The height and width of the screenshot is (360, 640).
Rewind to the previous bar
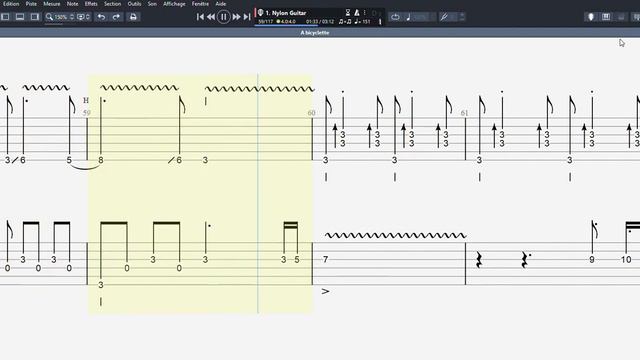click(211, 17)
